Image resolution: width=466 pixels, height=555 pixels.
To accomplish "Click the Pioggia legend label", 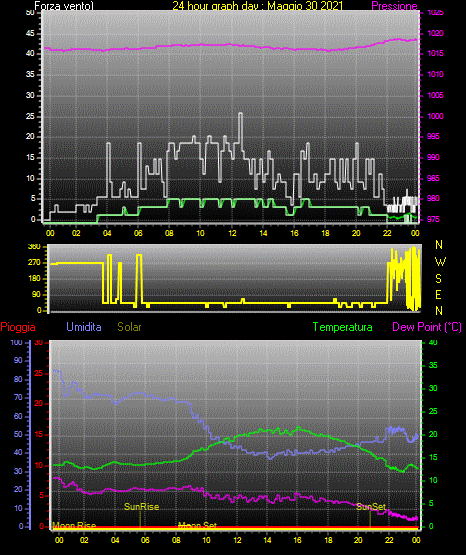I will pyautogui.click(x=18, y=327).
